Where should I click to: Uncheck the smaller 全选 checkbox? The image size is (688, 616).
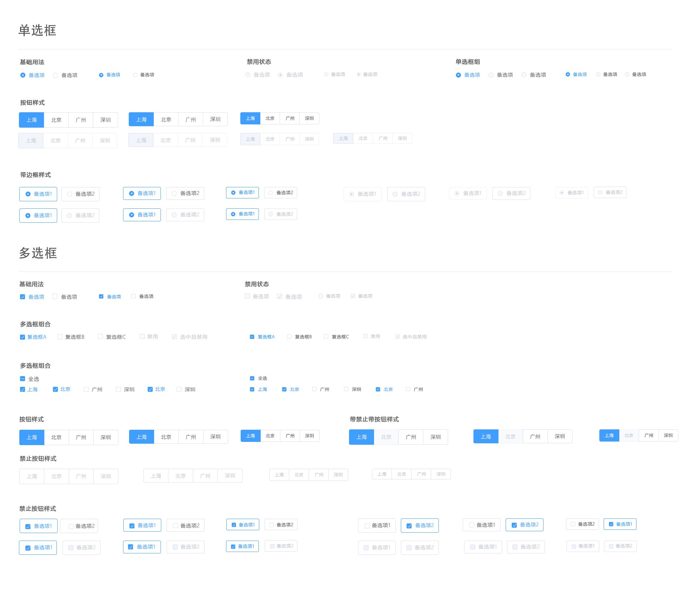[252, 379]
